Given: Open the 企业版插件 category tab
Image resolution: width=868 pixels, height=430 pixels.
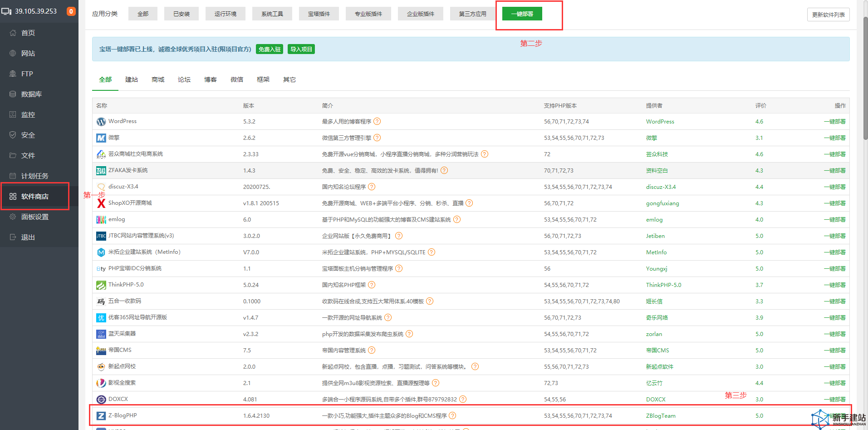Looking at the screenshot, I should [421, 14].
